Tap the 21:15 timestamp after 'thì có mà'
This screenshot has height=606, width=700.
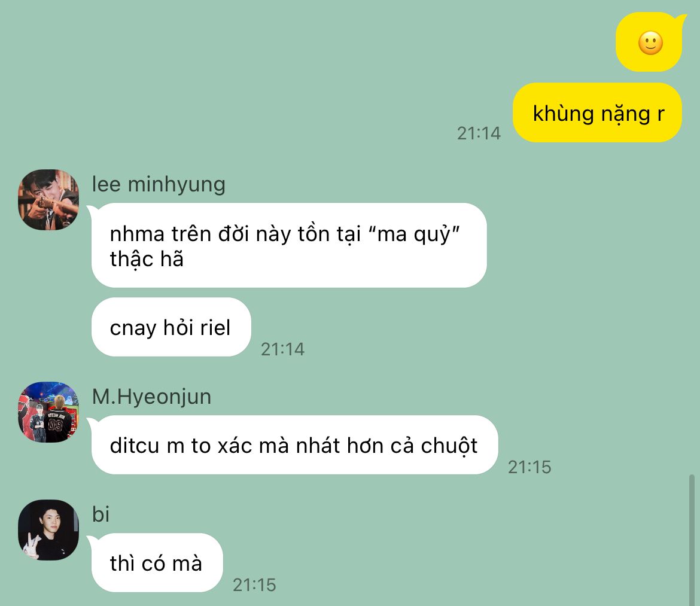pyautogui.click(x=254, y=584)
